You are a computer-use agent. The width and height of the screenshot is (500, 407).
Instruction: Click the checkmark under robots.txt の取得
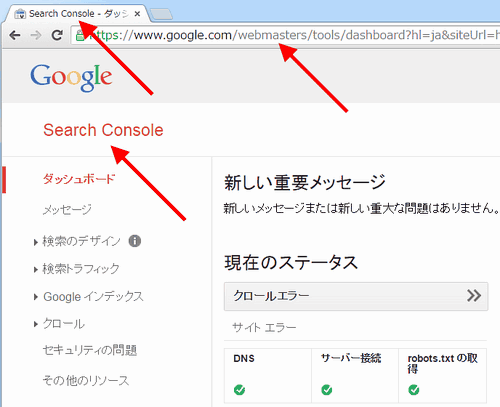[x=414, y=389]
